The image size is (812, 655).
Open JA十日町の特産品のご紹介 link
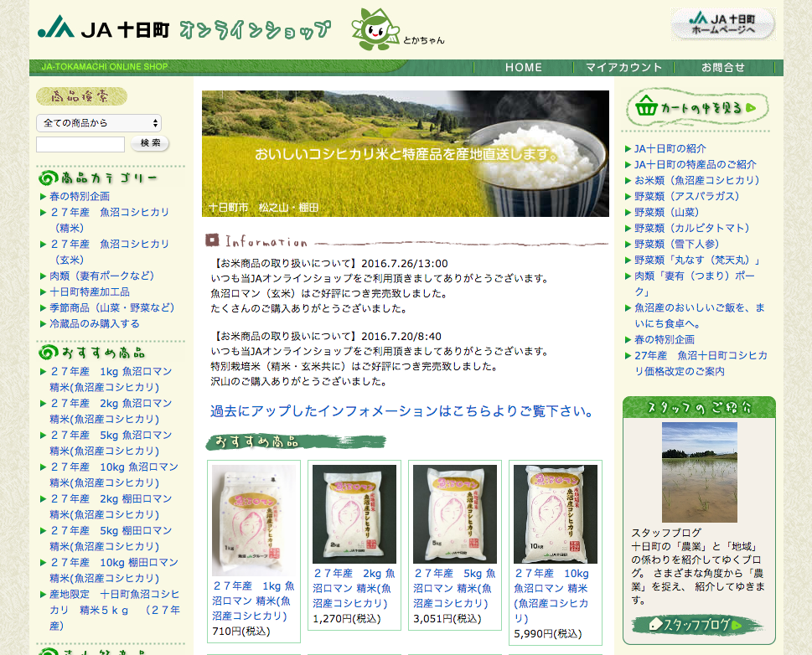[x=696, y=165]
